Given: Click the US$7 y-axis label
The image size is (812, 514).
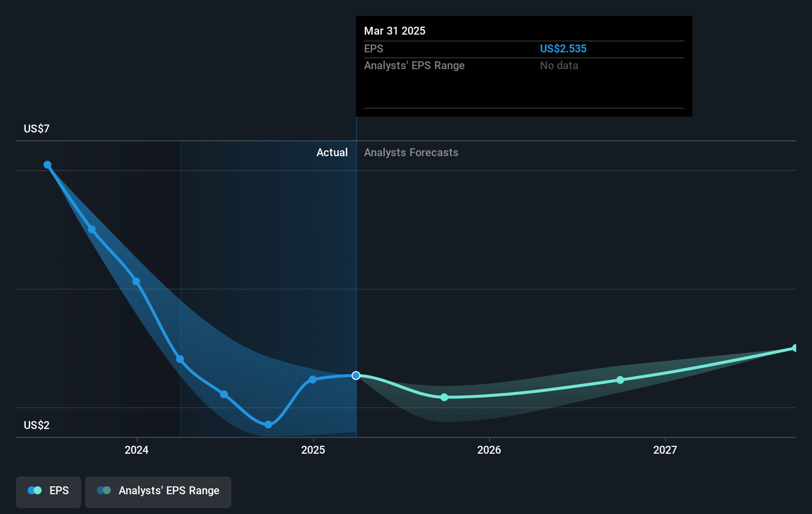Looking at the screenshot, I should [x=37, y=128].
